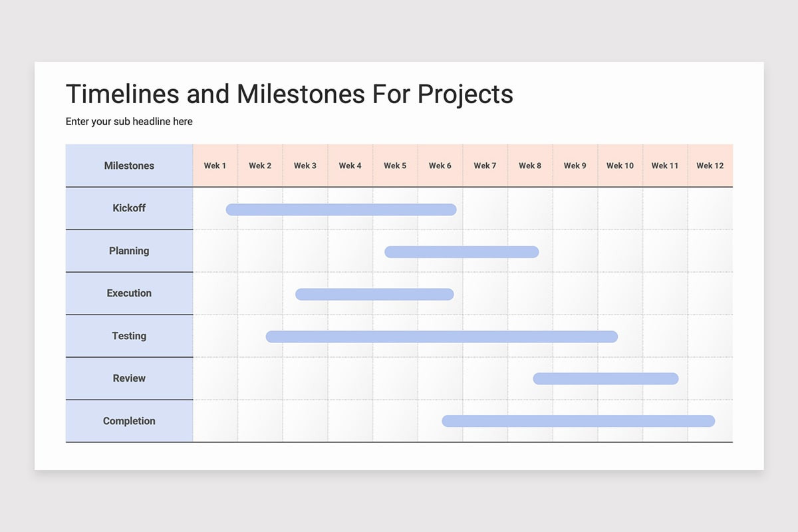Click the Wek 1 column header
Image resolution: width=798 pixels, height=532 pixels.
215,166
